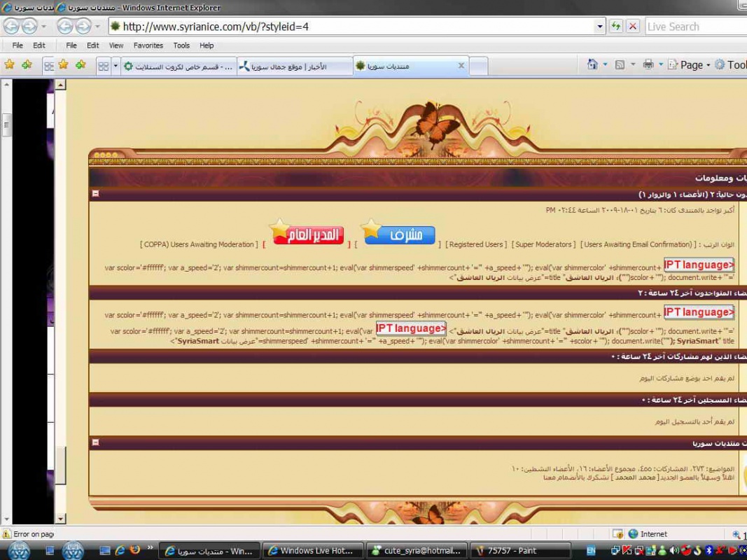Click the blue مشرف moderator badge

click(x=398, y=234)
